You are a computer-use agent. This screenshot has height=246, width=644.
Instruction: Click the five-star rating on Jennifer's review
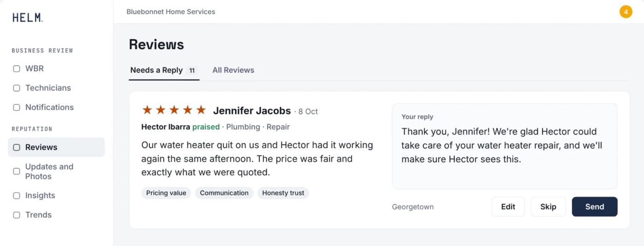tap(174, 110)
